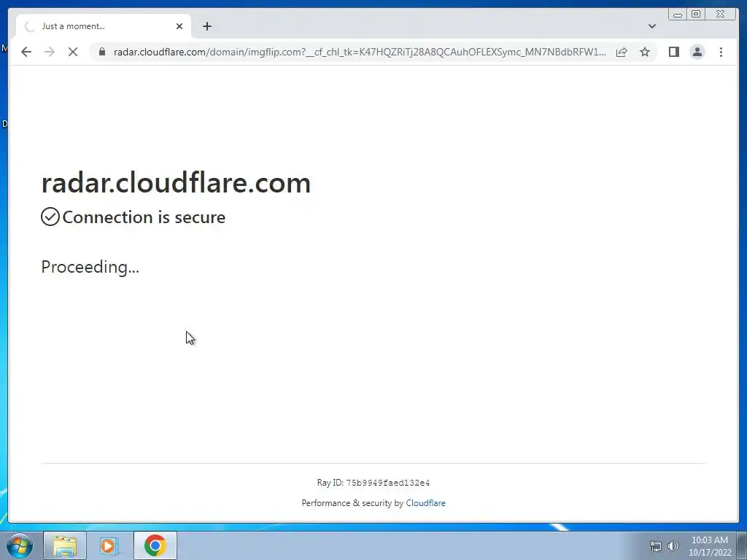Open the Chrome side panel
The height and width of the screenshot is (560, 747).
coord(673,52)
